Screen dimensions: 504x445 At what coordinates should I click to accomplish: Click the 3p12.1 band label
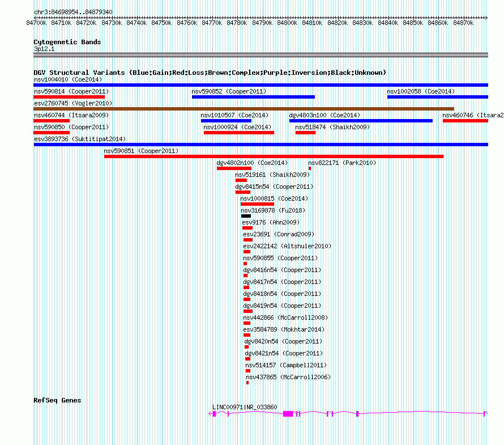[x=44, y=49]
